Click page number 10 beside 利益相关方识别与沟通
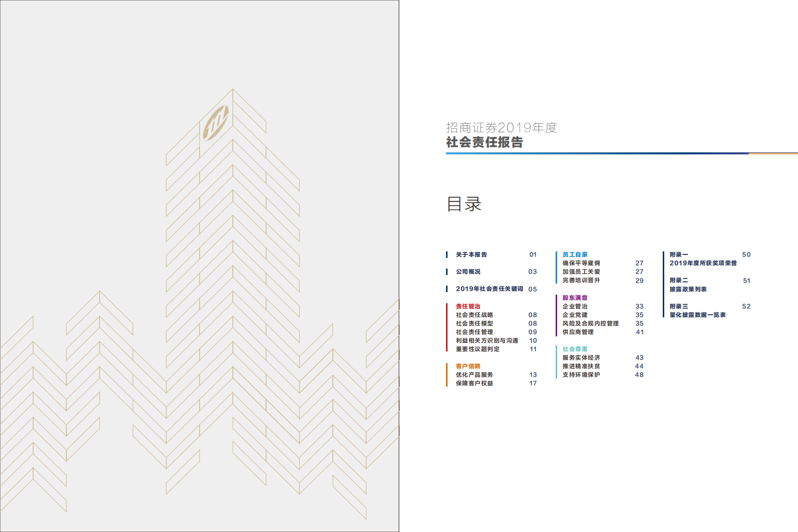 click(533, 340)
